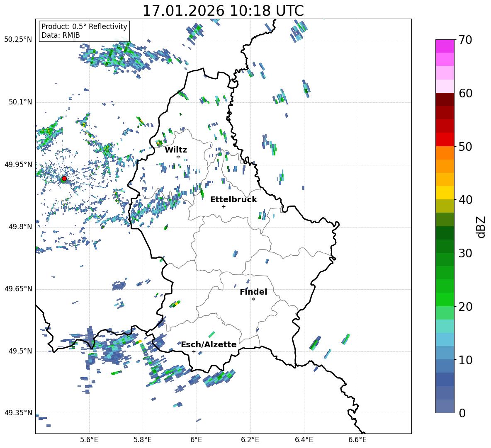491x448 pixels.
Task: Click the colorbar tick label 20
Action: point(465,307)
